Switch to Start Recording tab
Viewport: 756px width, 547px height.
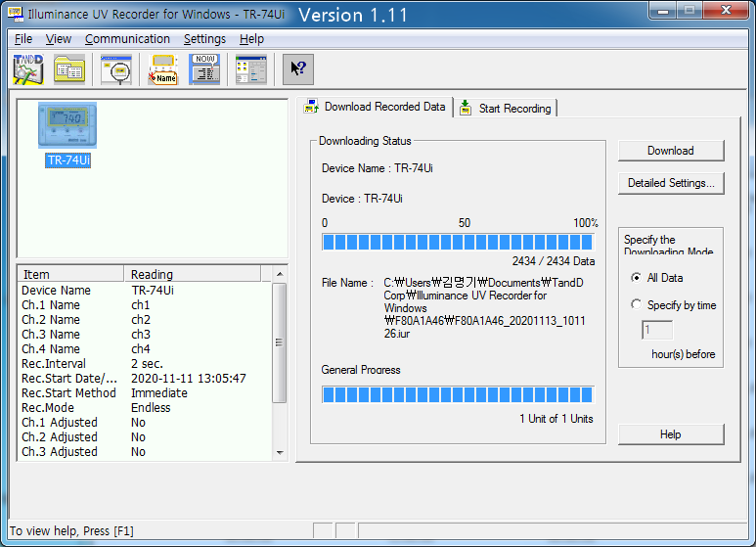pos(506,109)
